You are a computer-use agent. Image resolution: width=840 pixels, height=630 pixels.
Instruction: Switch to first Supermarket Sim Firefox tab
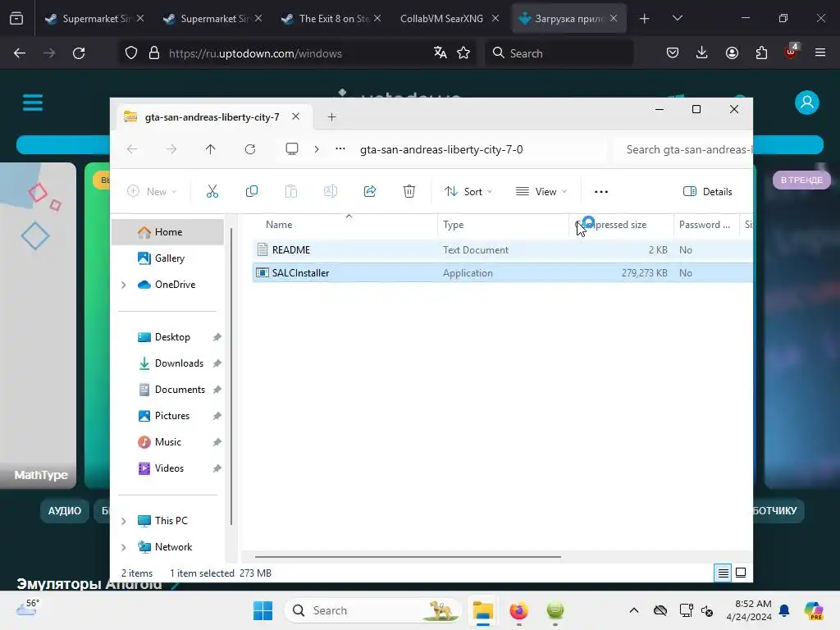[94, 18]
